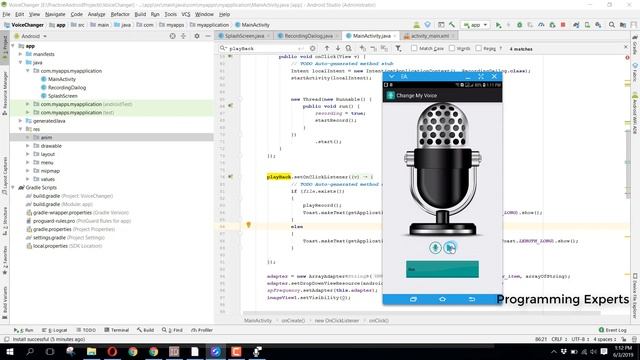Open Task View on the taskbar
This screenshot has height=360, width=640.
pos(50,351)
